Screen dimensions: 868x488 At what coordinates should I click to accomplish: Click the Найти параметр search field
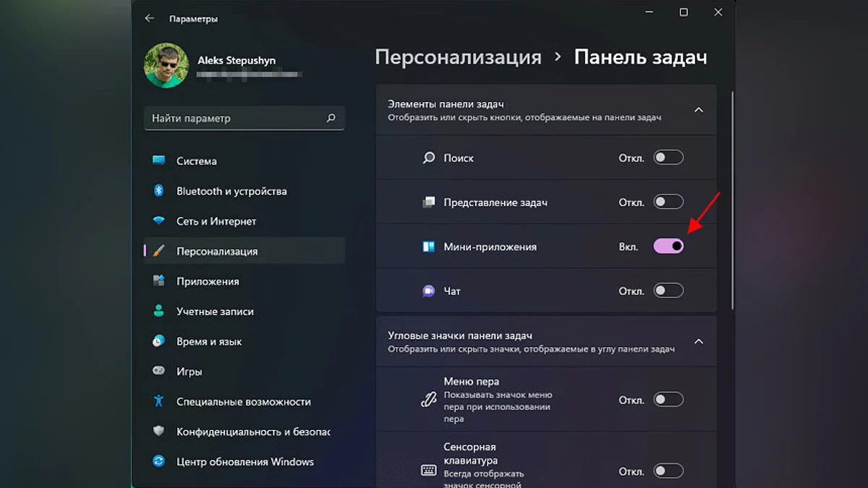click(244, 118)
